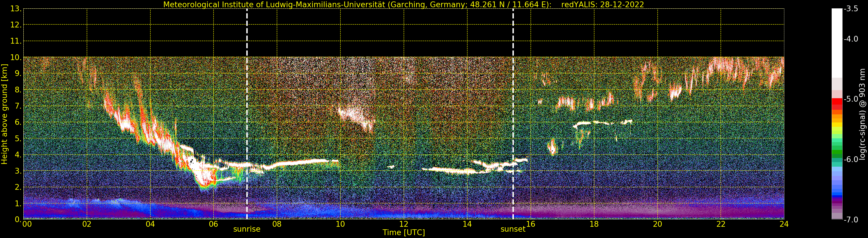The image size is (868, 238).
Task: Click the 'sunset' label below the time axis
Action: [x=513, y=229]
